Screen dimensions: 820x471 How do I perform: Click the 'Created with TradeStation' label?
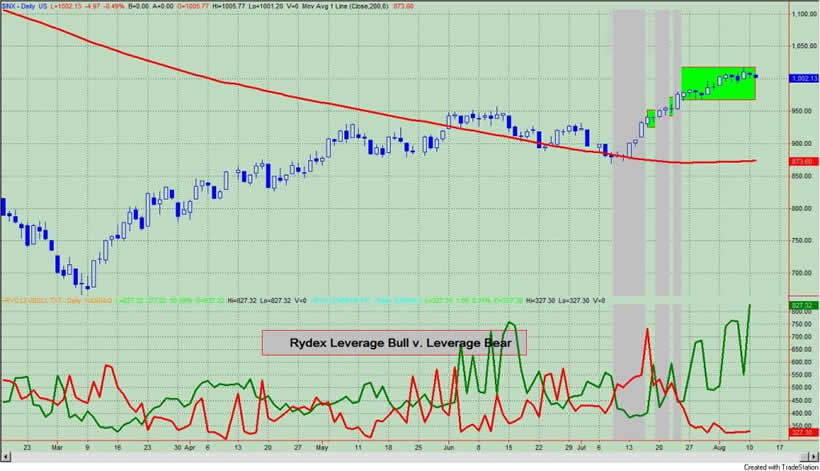click(x=781, y=467)
